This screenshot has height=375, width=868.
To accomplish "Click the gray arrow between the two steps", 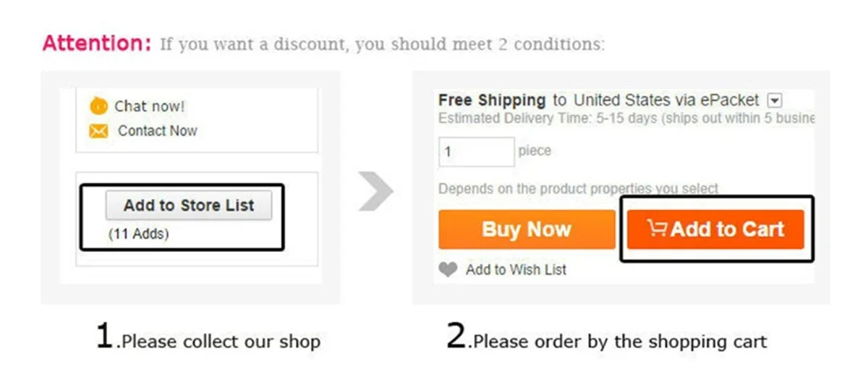I will 375,193.
